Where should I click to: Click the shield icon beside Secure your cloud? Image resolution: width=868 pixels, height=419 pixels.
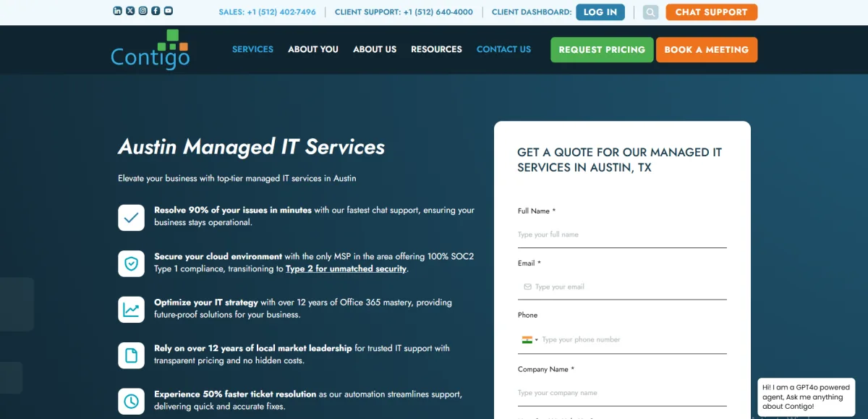(131, 263)
